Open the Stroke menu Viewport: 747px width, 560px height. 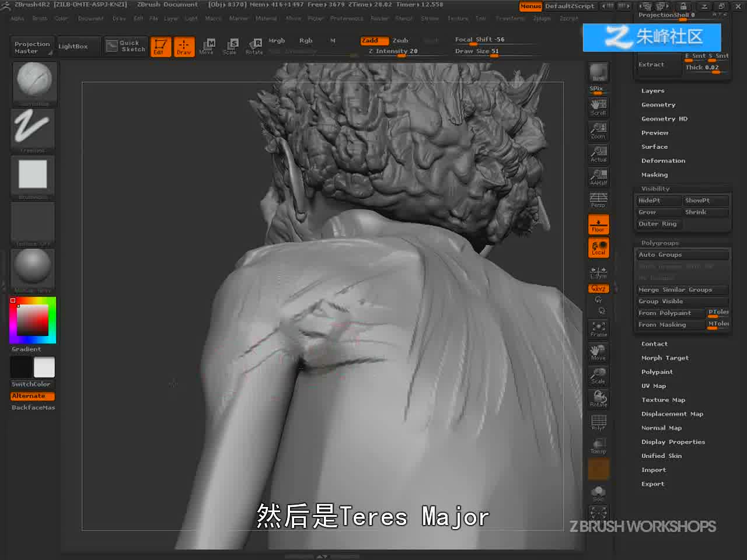click(430, 19)
